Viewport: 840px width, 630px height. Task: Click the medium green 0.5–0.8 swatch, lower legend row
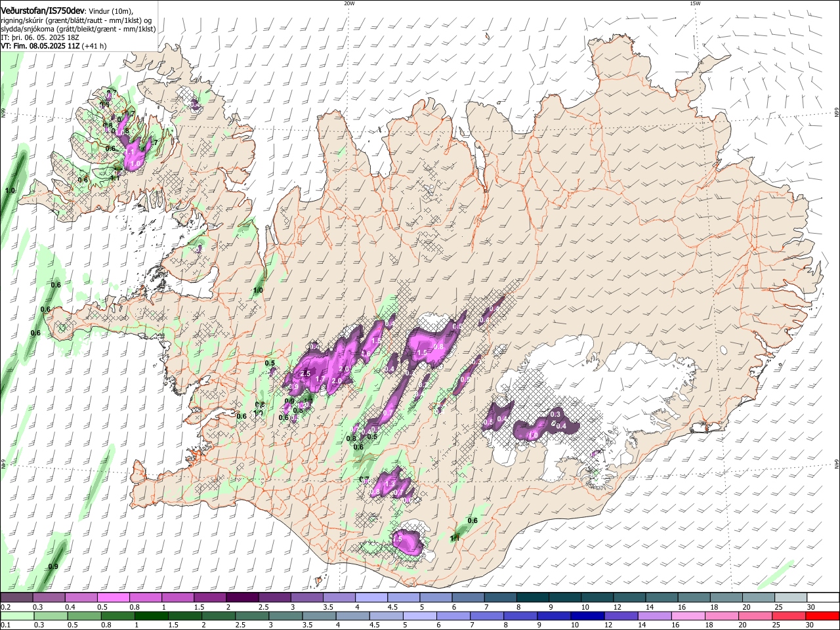coord(85,616)
